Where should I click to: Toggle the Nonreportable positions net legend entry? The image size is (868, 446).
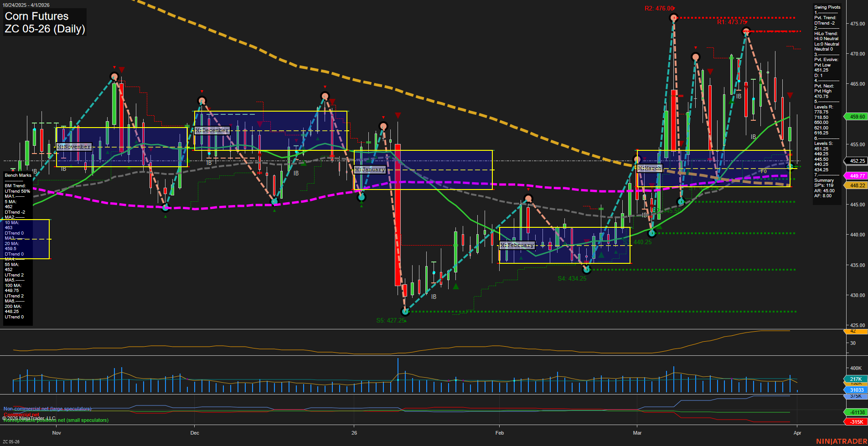[56, 420]
